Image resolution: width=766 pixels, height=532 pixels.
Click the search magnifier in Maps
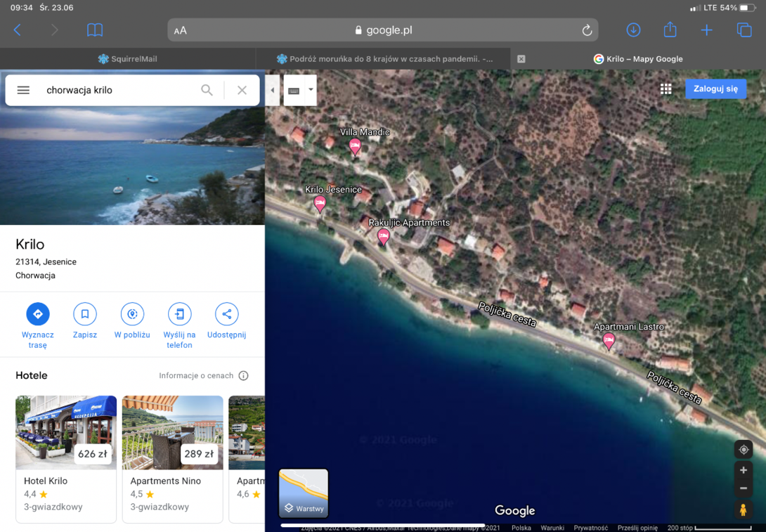click(207, 90)
